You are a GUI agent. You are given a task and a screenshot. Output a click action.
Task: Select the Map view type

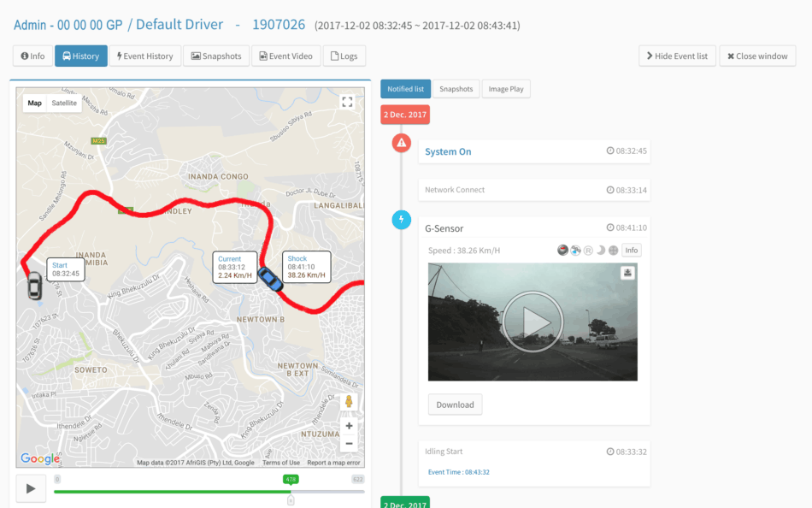[34, 103]
